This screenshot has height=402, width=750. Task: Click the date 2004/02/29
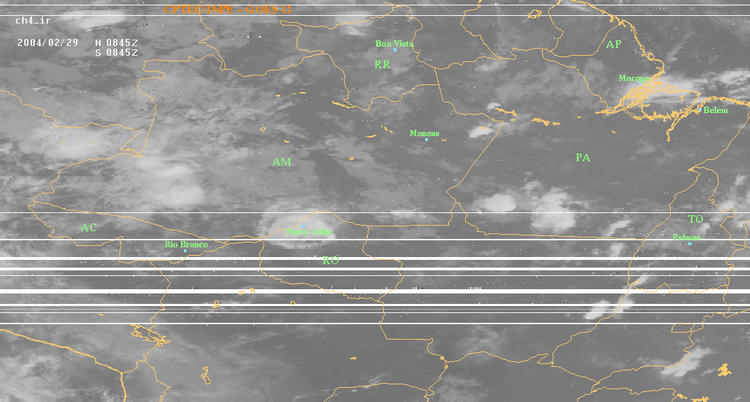pyautogui.click(x=47, y=43)
